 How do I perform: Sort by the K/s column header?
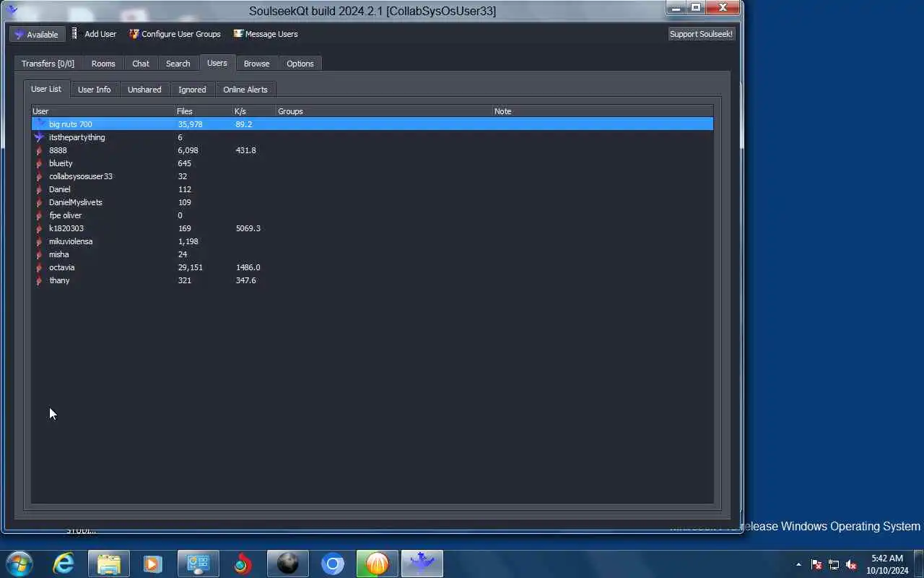(255, 111)
